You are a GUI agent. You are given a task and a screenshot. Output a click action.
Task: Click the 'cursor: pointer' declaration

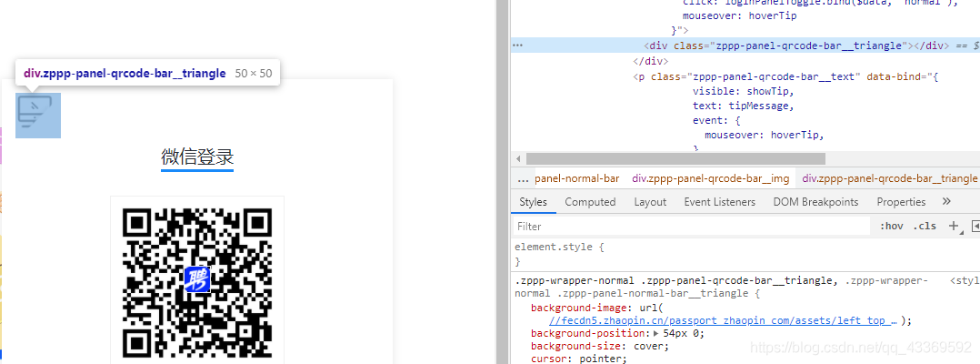(579, 359)
